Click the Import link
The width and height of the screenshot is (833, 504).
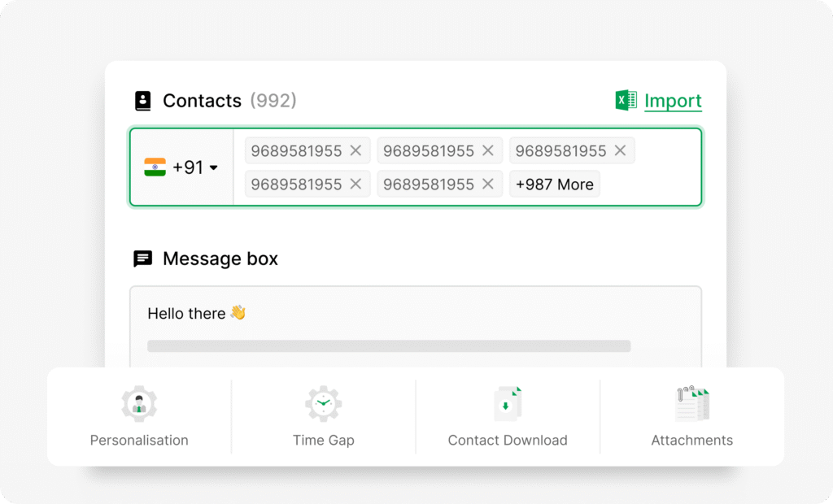(673, 100)
